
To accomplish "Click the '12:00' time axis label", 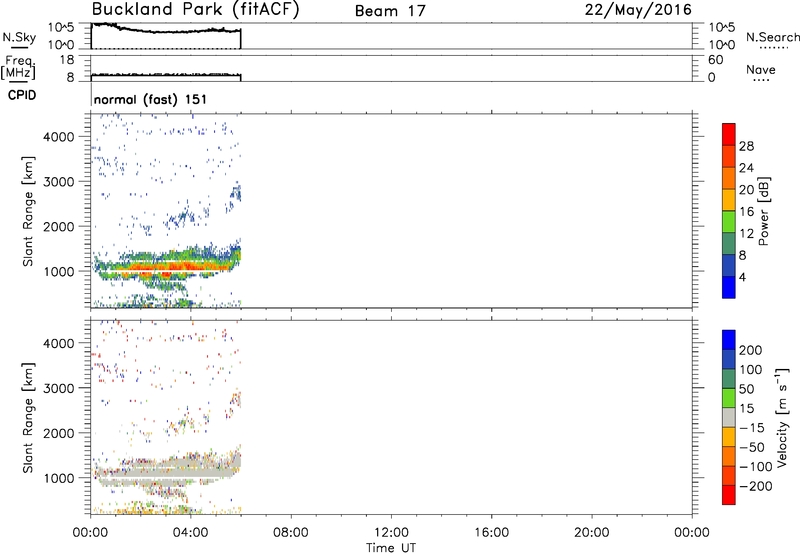I will tap(391, 533).
